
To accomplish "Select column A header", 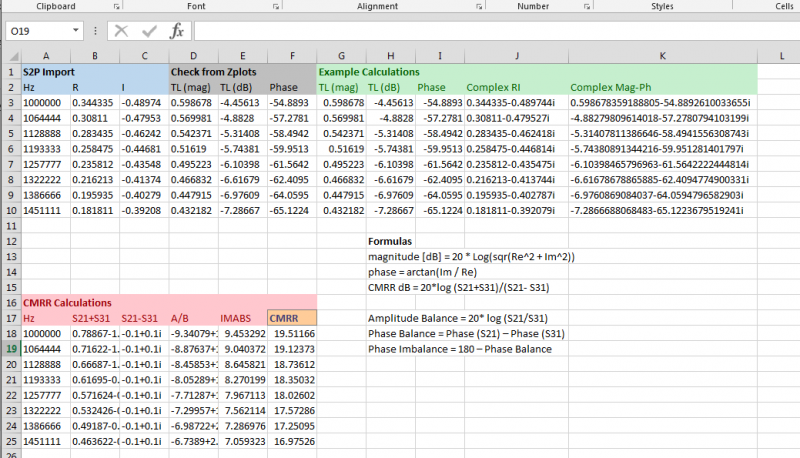I will click(46, 56).
